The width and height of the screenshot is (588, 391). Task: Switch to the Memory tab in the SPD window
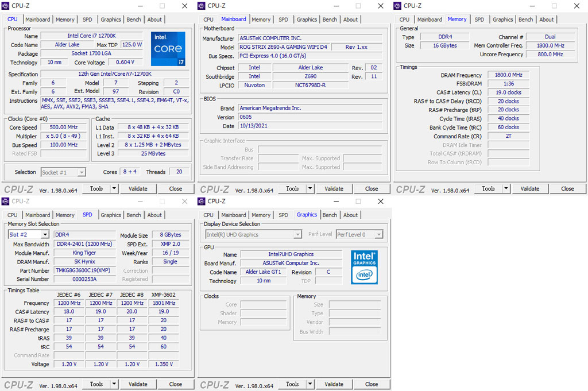(x=65, y=215)
